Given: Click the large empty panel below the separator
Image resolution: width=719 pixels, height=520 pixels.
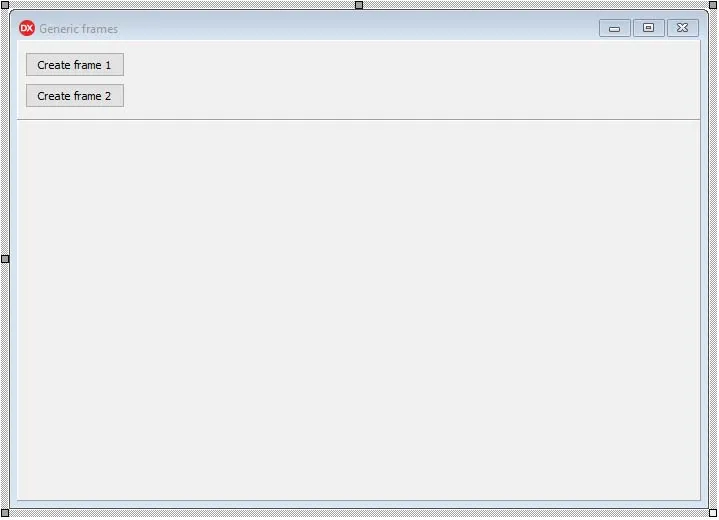Looking at the screenshot, I should (x=359, y=310).
